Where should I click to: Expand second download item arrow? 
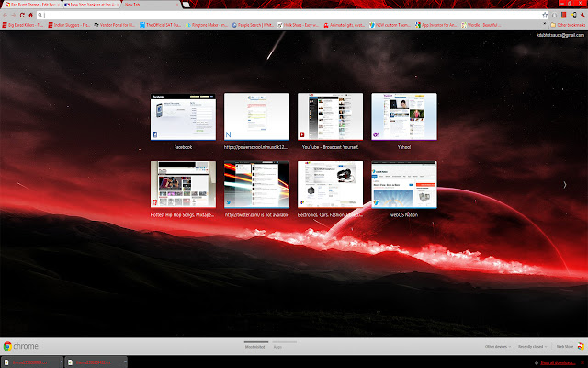pos(125,362)
